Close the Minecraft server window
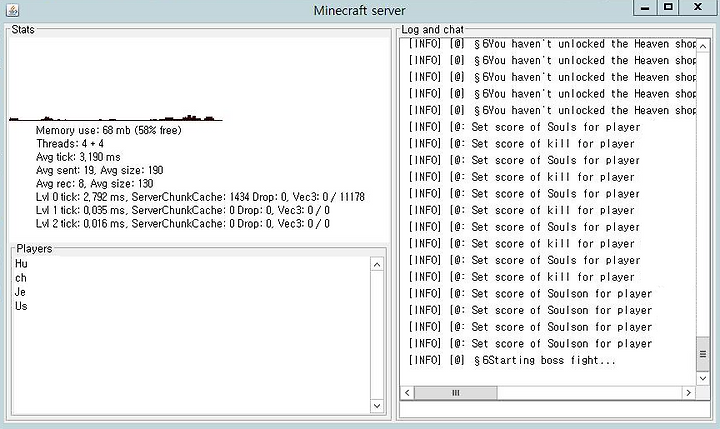 [x=698, y=7]
